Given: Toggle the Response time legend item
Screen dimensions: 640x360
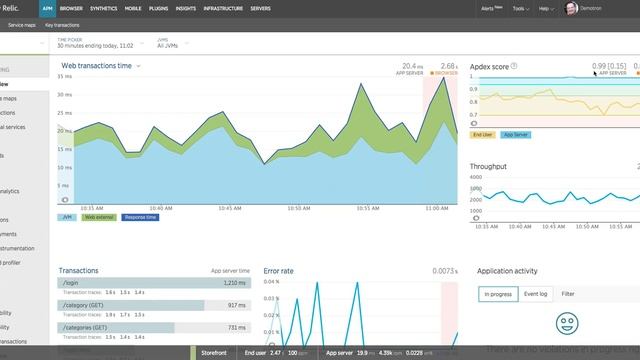Looking at the screenshot, I should (x=140, y=217).
